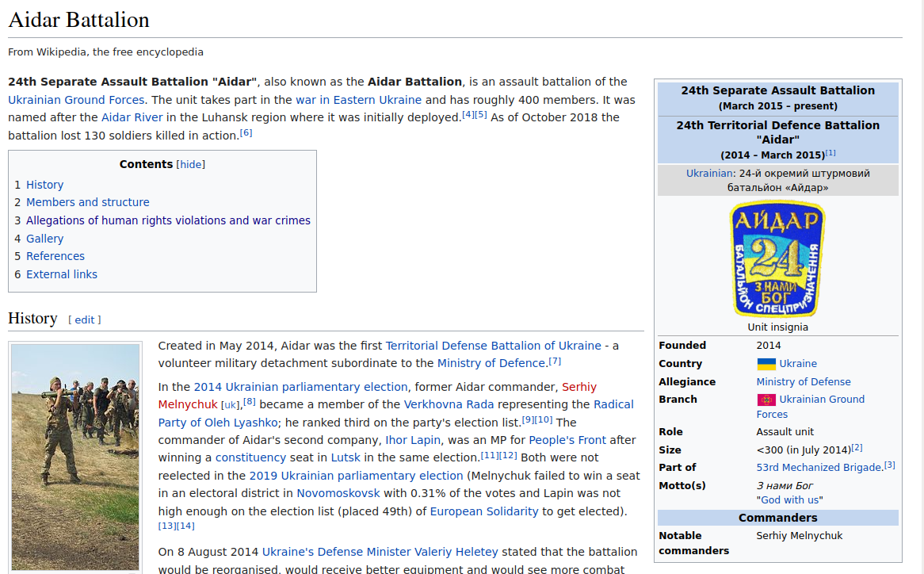The height and width of the screenshot is (574, 924).
Task: Open 53rd Mechanized Brigade link
Action: click(x=819, y=468)
